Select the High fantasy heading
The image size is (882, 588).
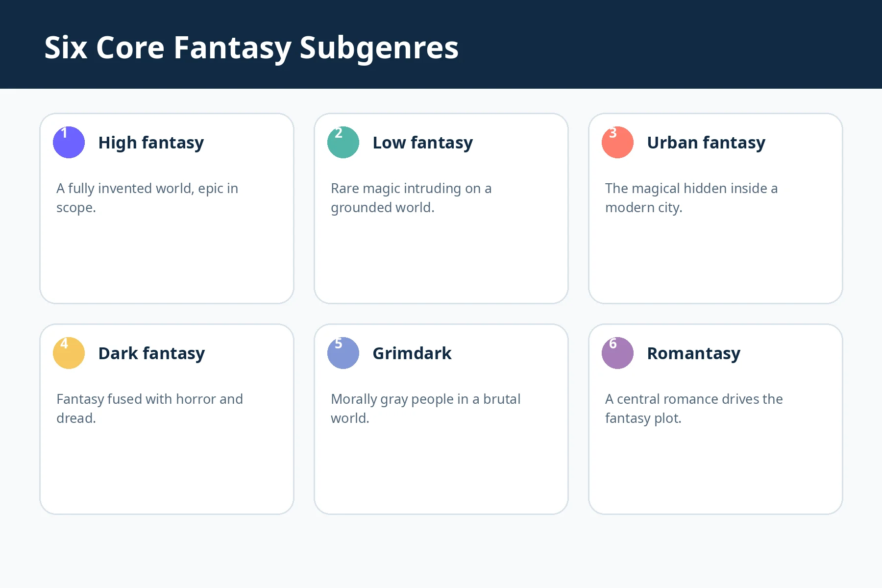[x=151, y=143]
